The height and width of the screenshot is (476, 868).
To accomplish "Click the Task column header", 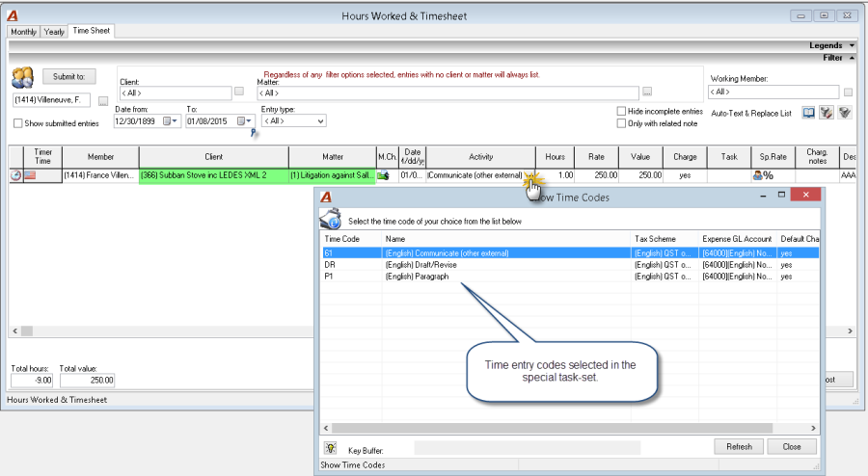I will click(729, 157).
